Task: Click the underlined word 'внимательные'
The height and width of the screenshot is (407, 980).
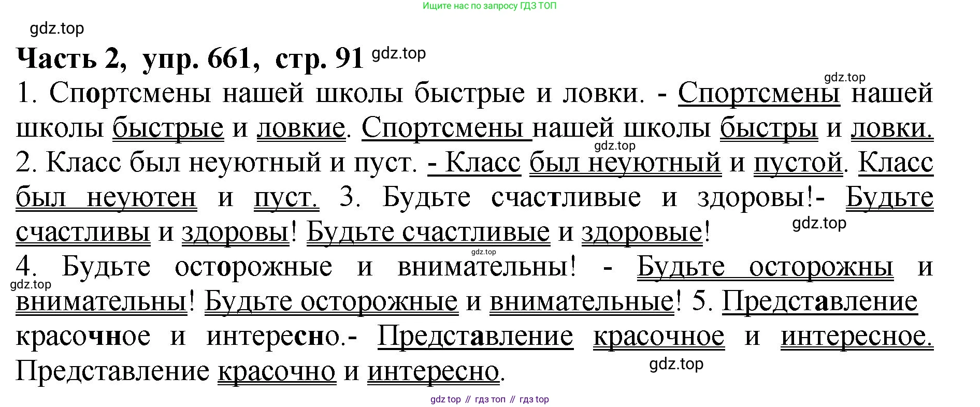Action: (x=582, y=301)
